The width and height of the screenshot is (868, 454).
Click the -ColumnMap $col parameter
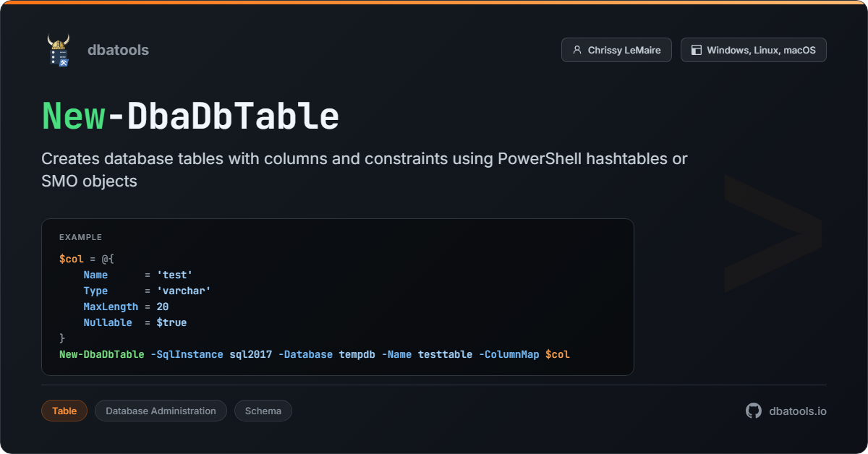(524, 354)
